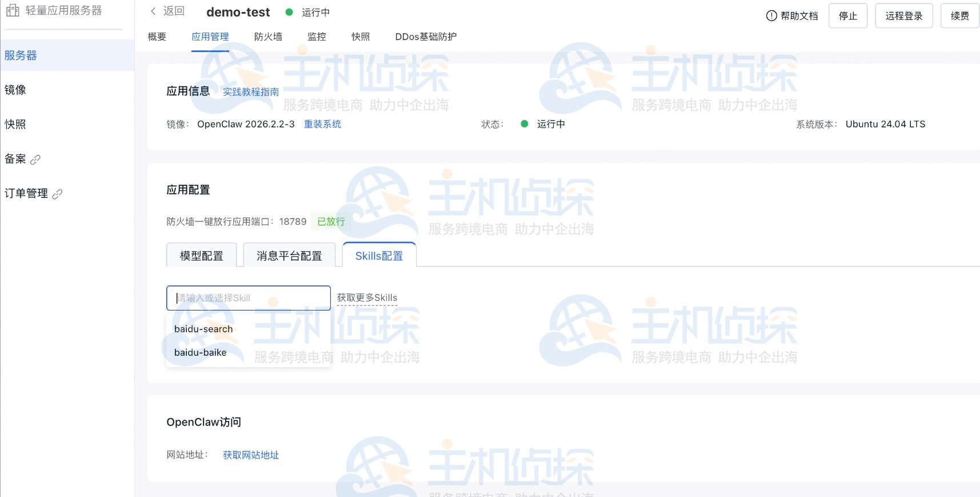
Task: Choose baidu-baike from the dropdown list
Action: click(249, 352)
